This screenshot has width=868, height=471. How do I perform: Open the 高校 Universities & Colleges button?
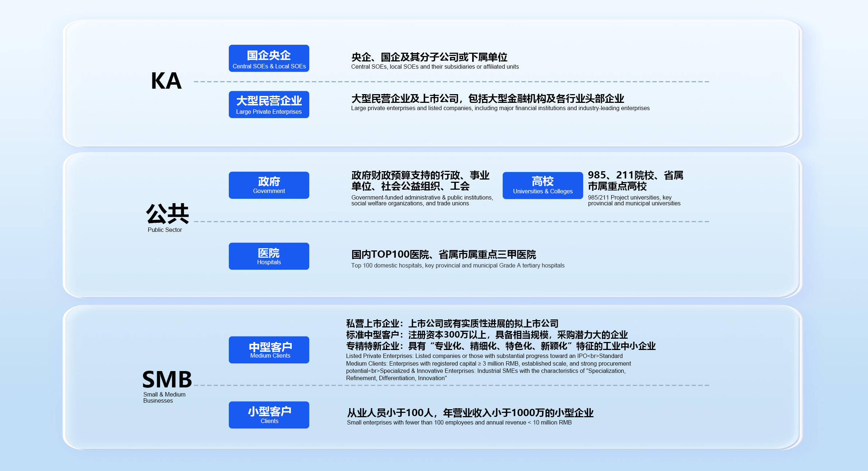[x=542, y=185]
